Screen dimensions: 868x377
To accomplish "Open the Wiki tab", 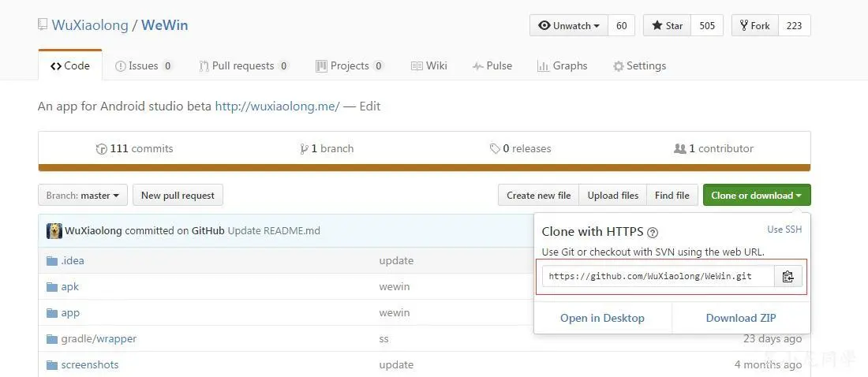I will click(429, 65).
